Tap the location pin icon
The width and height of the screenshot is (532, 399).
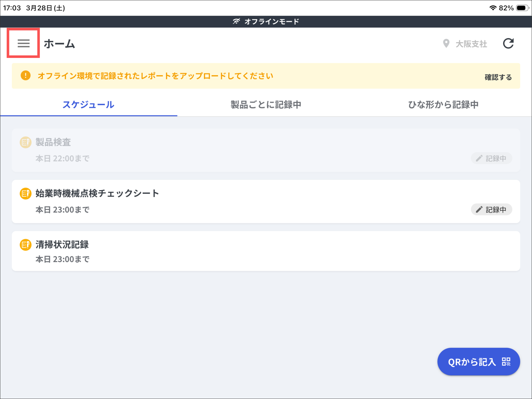click(x=446, y=43)
